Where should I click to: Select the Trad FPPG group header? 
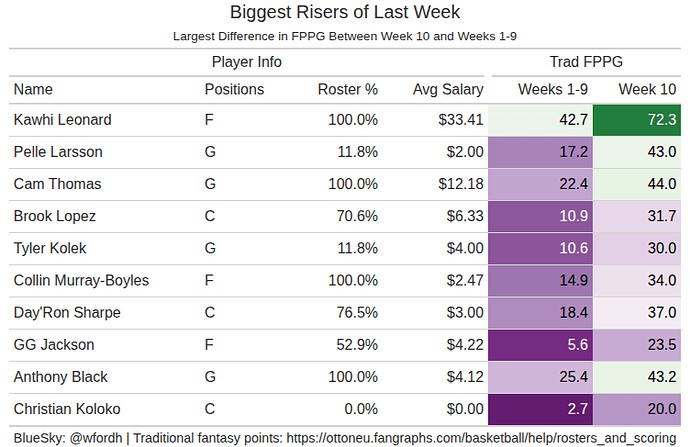(x=587, y=62)
